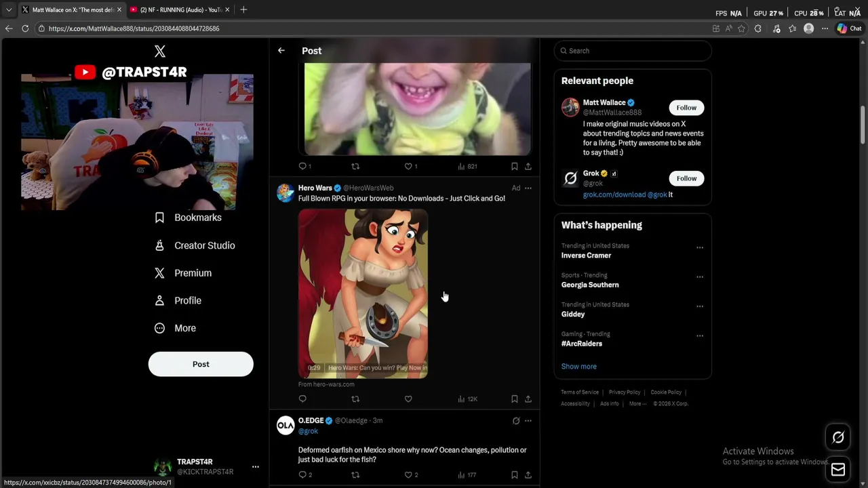View analytics showing 821 views
The image size is (868, 488).
(467, 166)
